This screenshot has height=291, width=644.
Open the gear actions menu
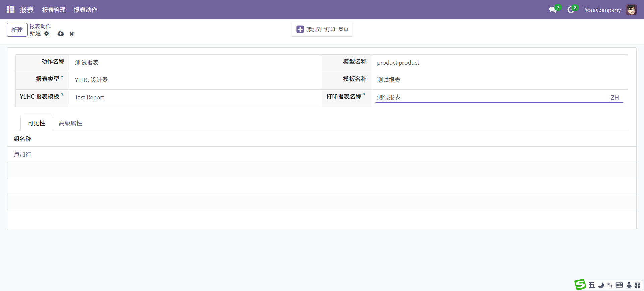coord(47,34)
